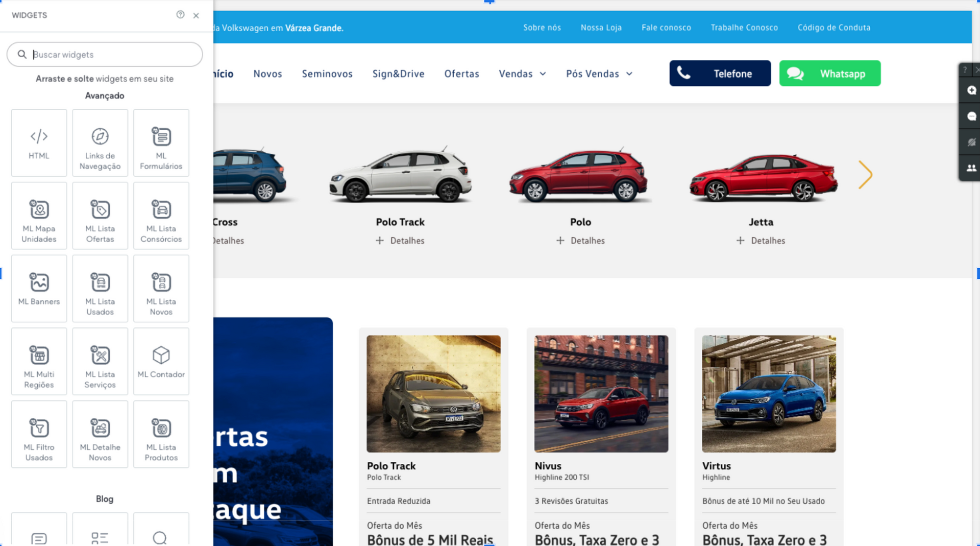Open the Sobre nós link
The image size is (980, 546).
pos(542,28)
